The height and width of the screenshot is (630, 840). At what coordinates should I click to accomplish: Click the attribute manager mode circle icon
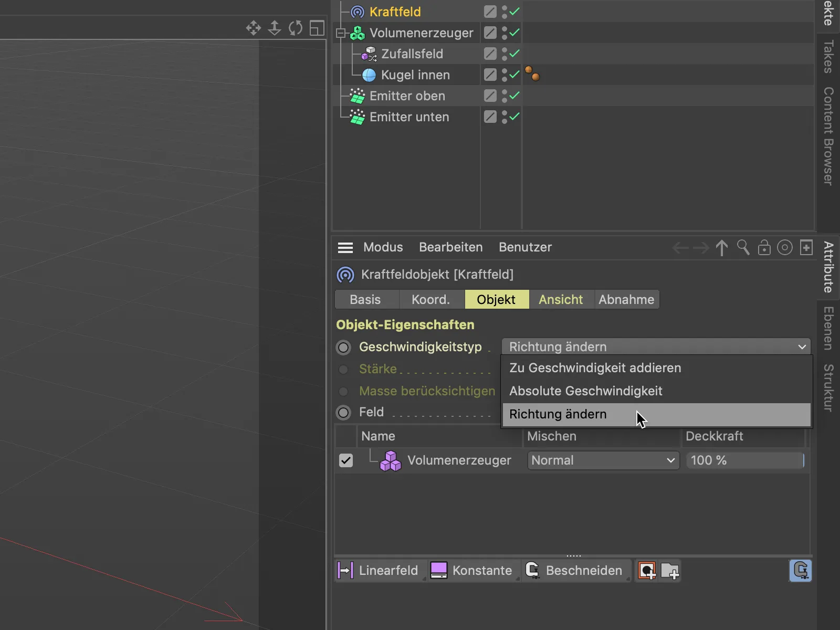[785, 247]
